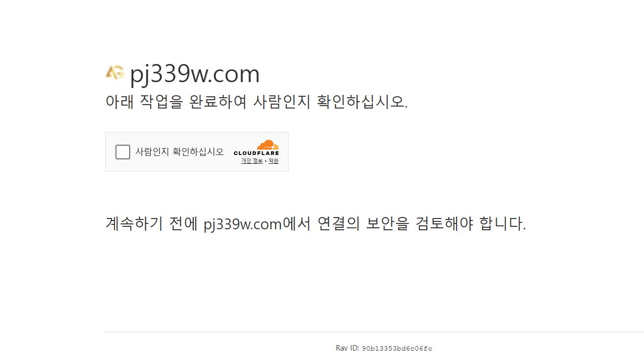
Task: Click the 사람인지 확인하십시오 checkbox label text
Action: tap(180, 152)
